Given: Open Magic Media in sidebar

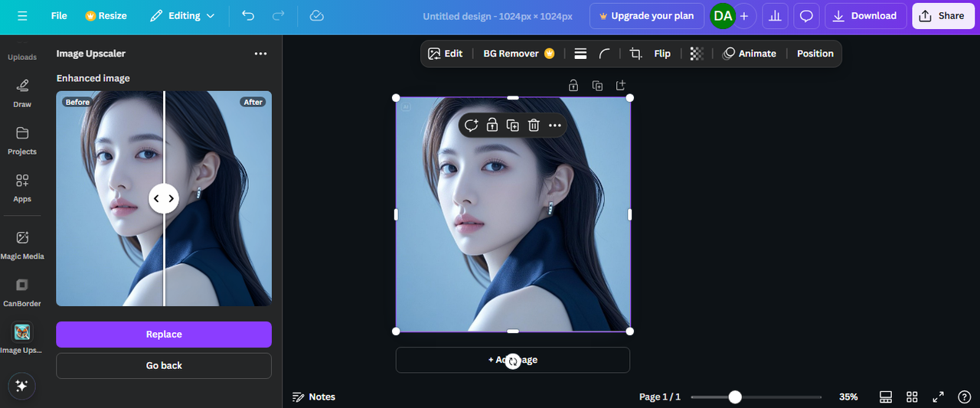Looking at the screenshot, I should click(x=22, y=246).
